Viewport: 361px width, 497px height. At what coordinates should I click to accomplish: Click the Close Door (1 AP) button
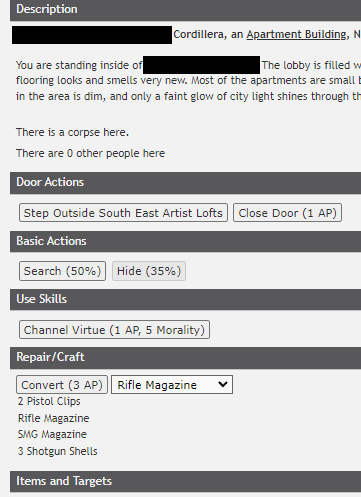(x=287, y=213)
